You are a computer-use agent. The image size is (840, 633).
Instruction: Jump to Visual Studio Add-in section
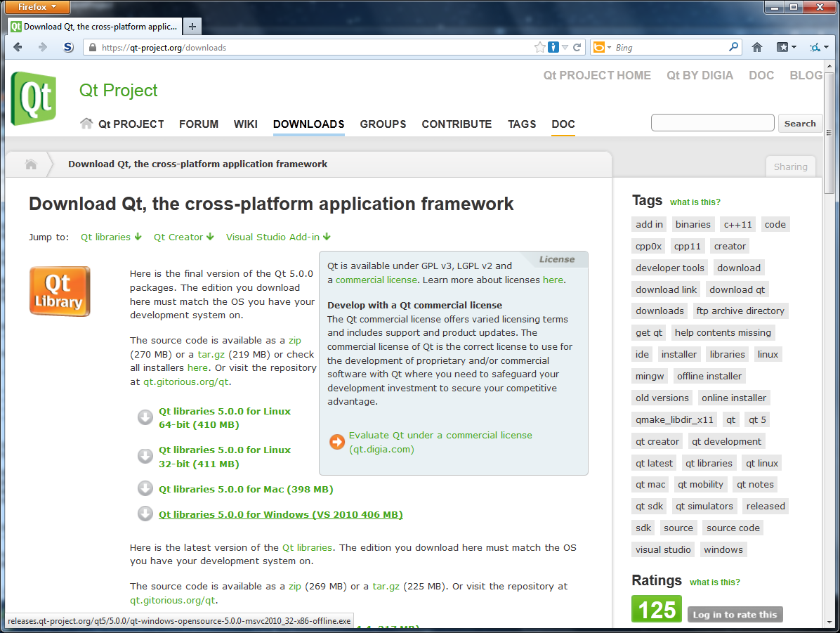[278, 237]
